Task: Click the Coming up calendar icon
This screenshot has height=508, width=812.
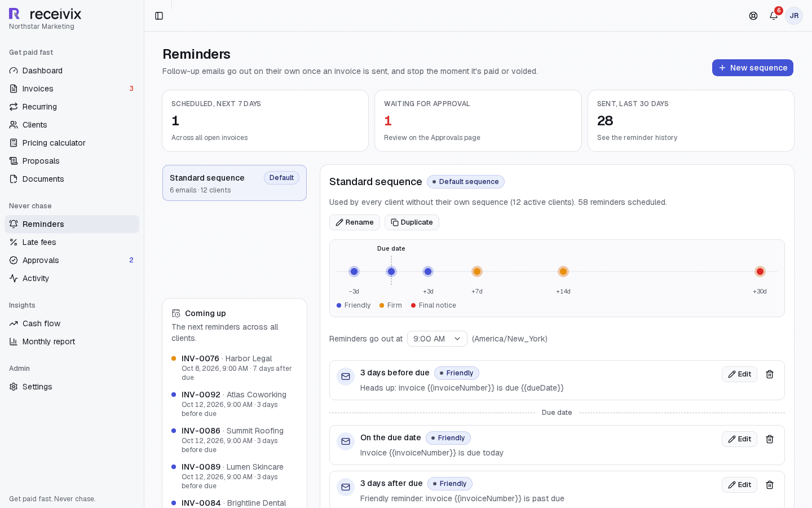Action: (x=176, y=313)
